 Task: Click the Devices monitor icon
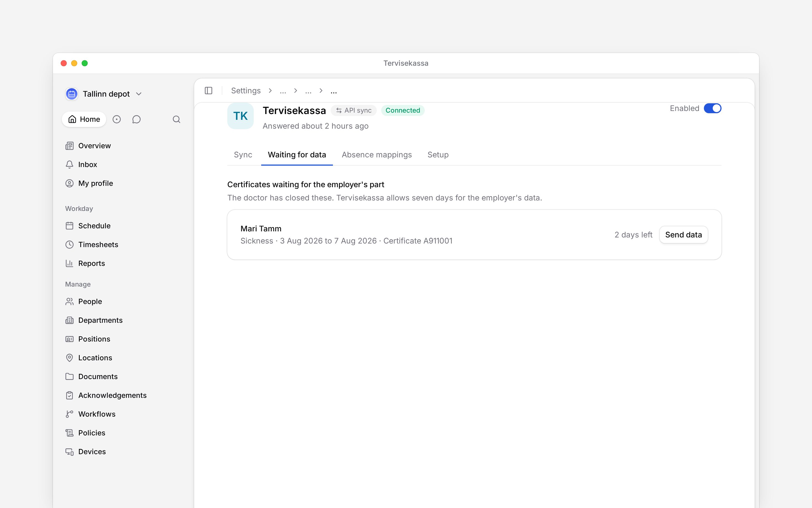(70, 452)
